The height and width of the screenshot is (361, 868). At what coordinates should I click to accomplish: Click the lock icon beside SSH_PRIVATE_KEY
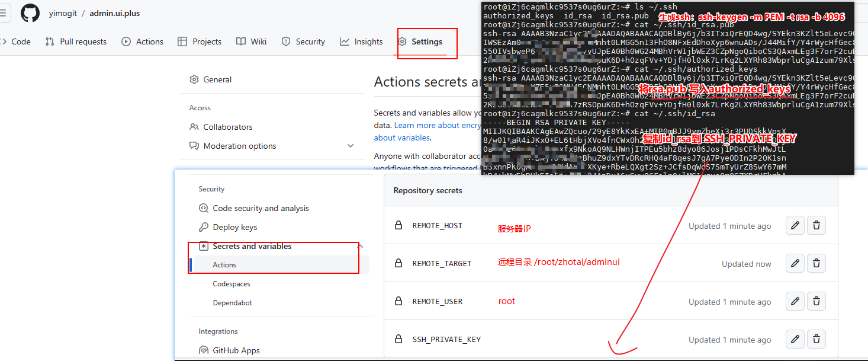pyautogui.click(x=398, y=339)
